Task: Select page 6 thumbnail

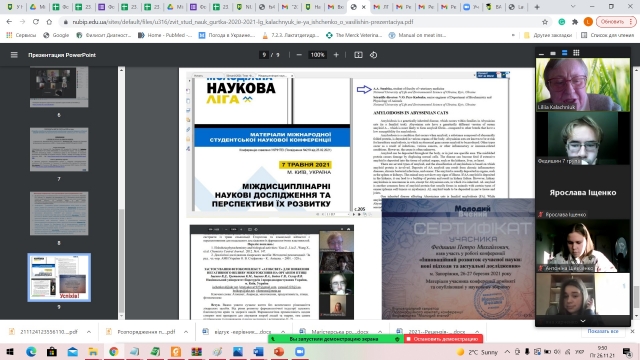Action: tap(59, 87)
